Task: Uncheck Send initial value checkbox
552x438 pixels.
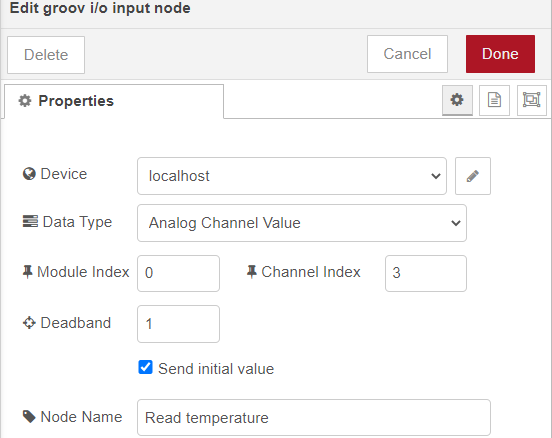Action: [145, 367]
